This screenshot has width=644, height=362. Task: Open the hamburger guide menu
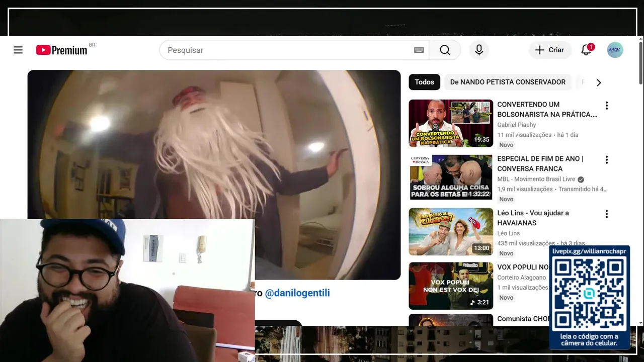pos(18,50)
